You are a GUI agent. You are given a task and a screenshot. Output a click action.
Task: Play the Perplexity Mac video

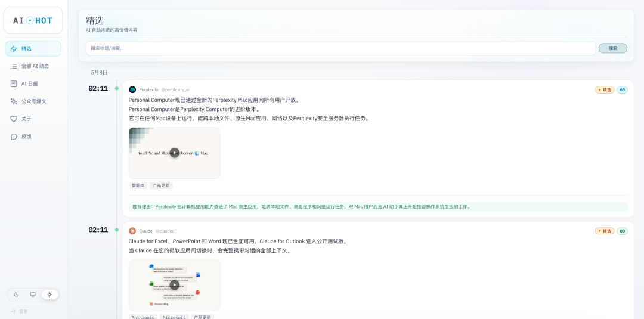(x=175, y=153)
